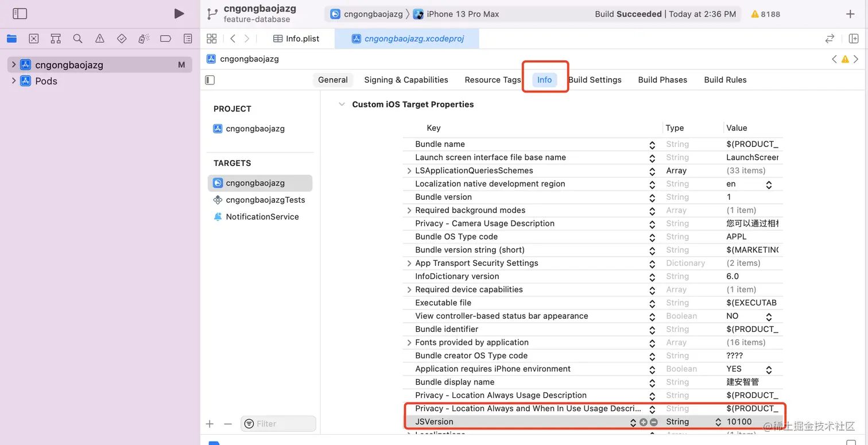This screenshot has width=868, height=445.
Task: Collapse Custom iOS Target Properties section
Action: point(342,105)
